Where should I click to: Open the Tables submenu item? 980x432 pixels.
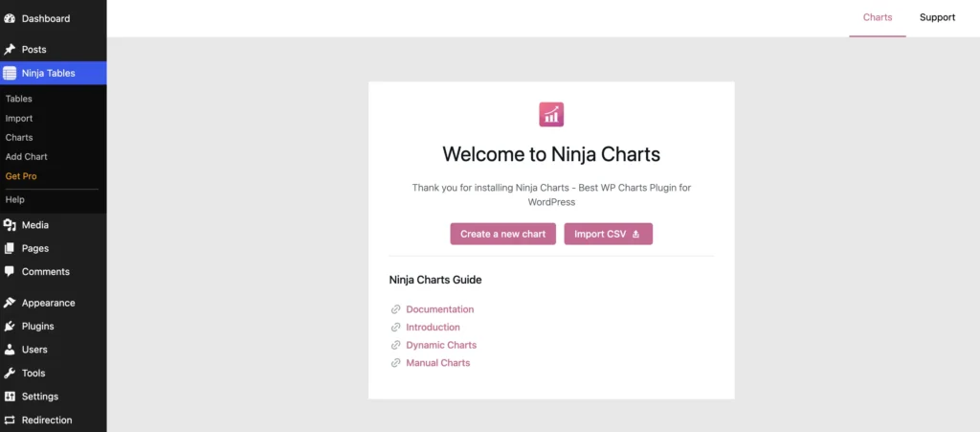tap(19, 99)
